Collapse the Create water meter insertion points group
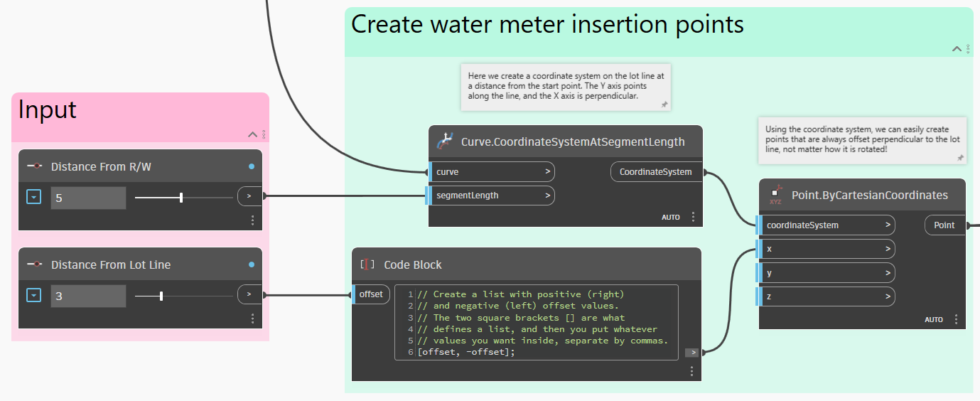 coord(957,48)
